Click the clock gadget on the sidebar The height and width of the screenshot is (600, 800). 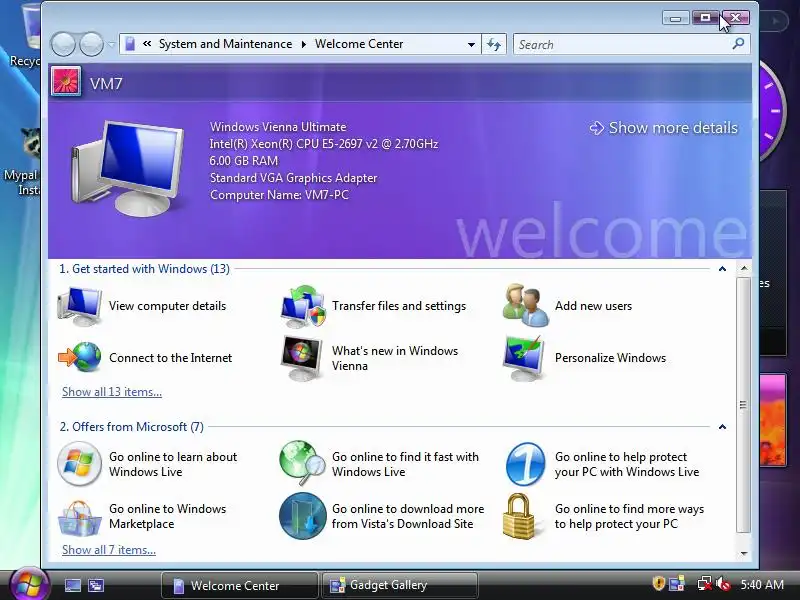coord(772,109)
